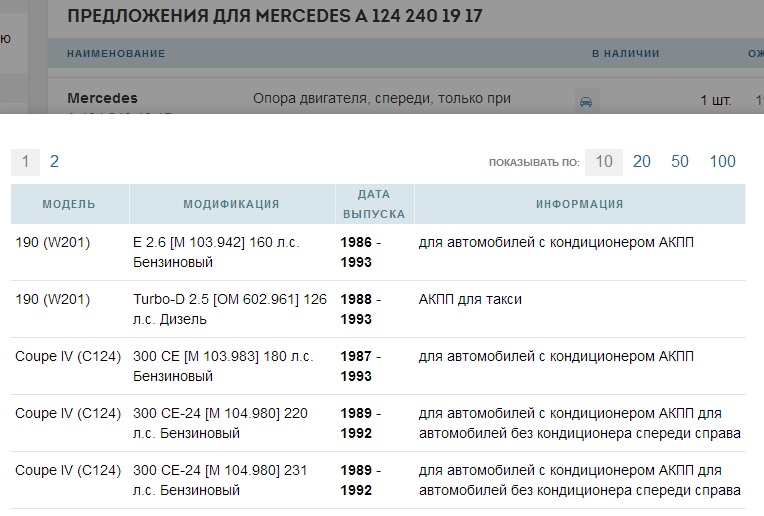Click 'ПОКАЗЫВАТЬ ПО:' label
The image size is (764, 516).
(x=534, y=163)
